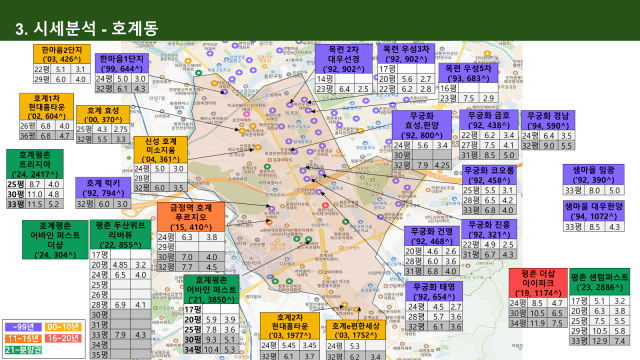Select the 금정역 호계 푸르지오 orange label
The image size is (640, 360).
191,217
